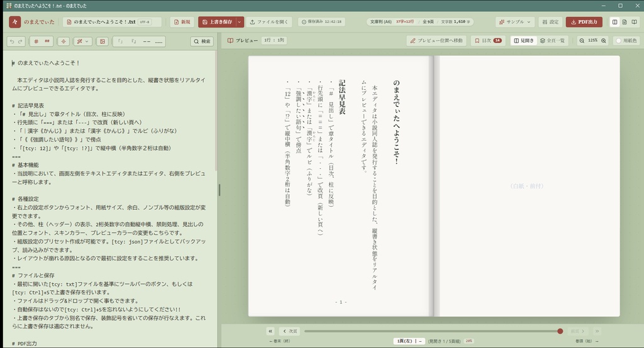Image resolution: width=644 pixels, height=348 pixels.
Task: Click the 巻頭（始） label
Action: (x=586, y=341)
